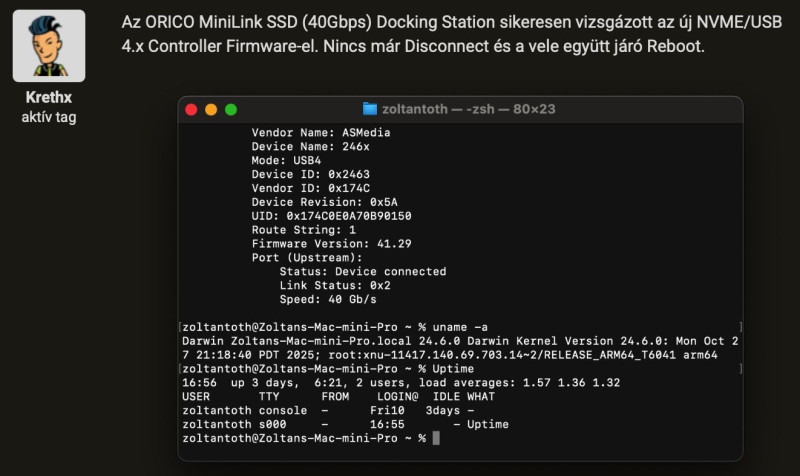
Task: Click the "Port (Upstream):" heading line
Action: (x=306, y=257)
